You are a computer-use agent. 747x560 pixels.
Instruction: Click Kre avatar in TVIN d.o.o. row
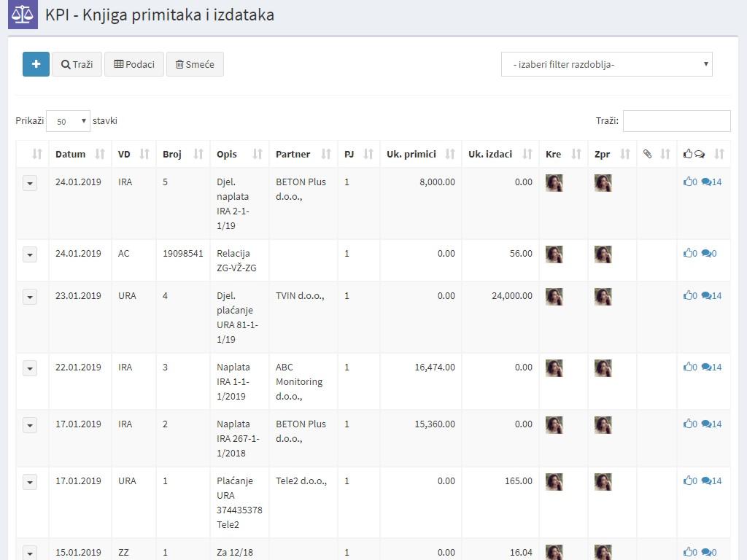coord(554,297)
